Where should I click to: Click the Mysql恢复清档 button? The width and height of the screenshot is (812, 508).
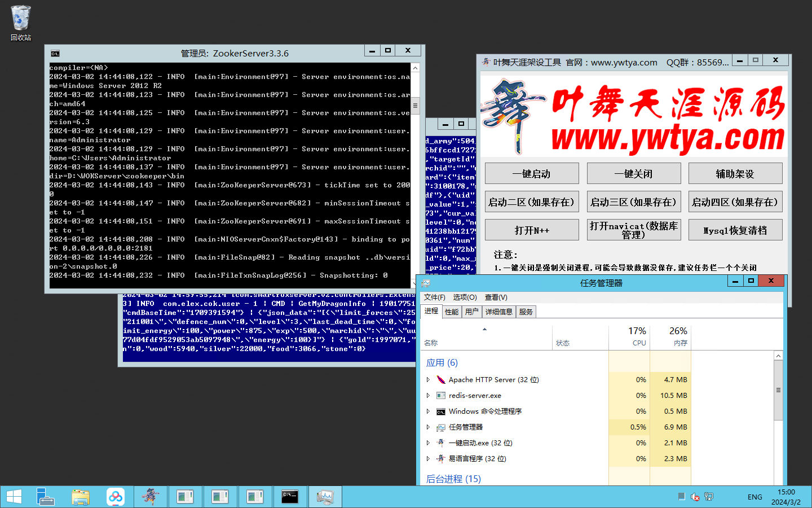pos(735,230)
